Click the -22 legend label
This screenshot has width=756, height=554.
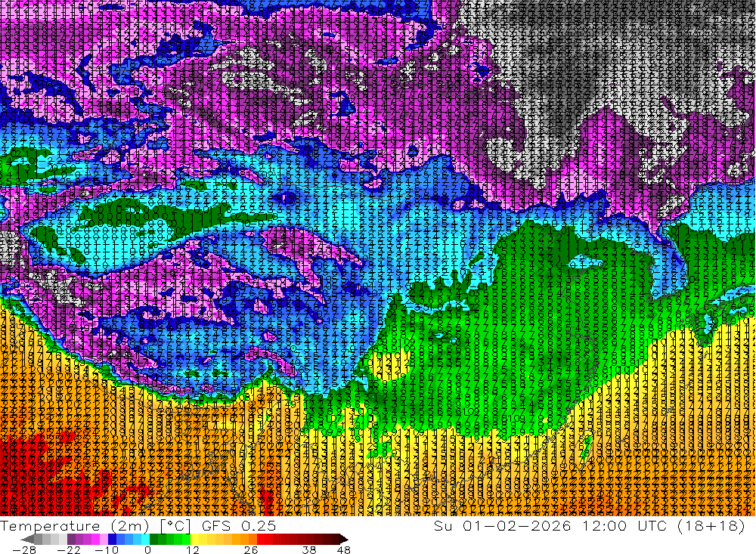pyautogui.click(x=69, y=549)
